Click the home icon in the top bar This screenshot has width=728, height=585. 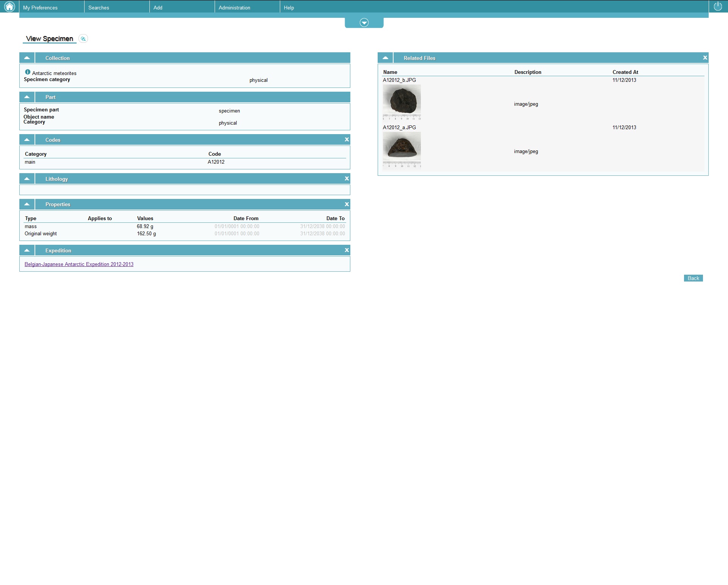(9, 6)
